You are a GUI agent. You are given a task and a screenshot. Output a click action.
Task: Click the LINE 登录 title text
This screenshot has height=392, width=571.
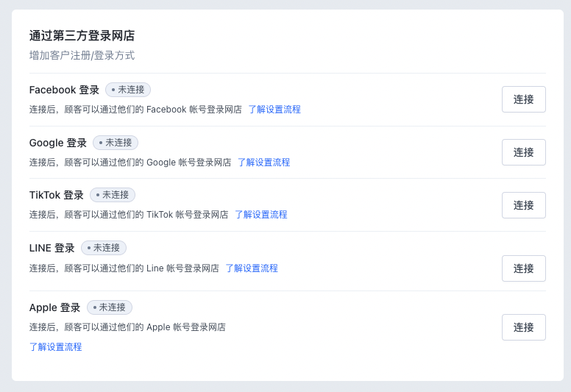coord(52,249)
